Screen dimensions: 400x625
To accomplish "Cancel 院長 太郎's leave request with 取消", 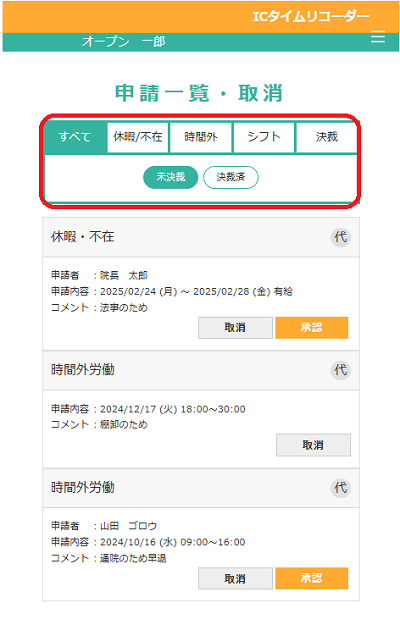I will 235,328.
